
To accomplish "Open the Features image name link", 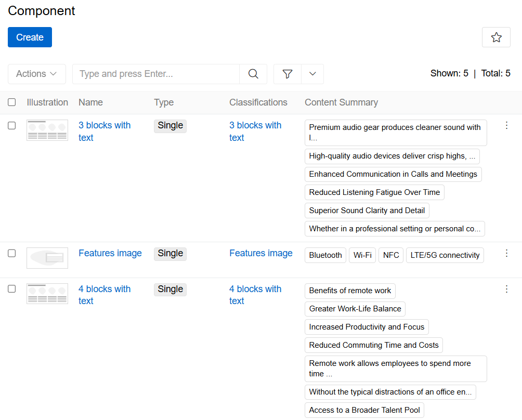I will coord(110,253).
